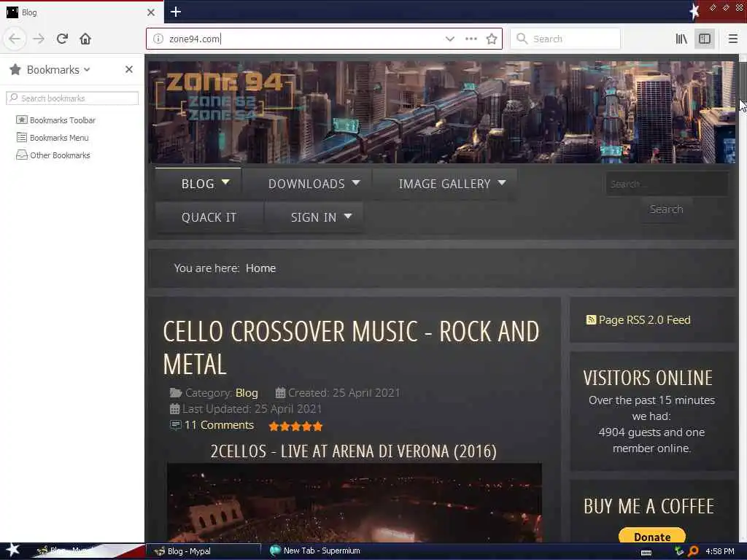Open the DOWNLOADS navigation menu
The image size is (747, 560).
pyautogui.click(x=307, y=184)
